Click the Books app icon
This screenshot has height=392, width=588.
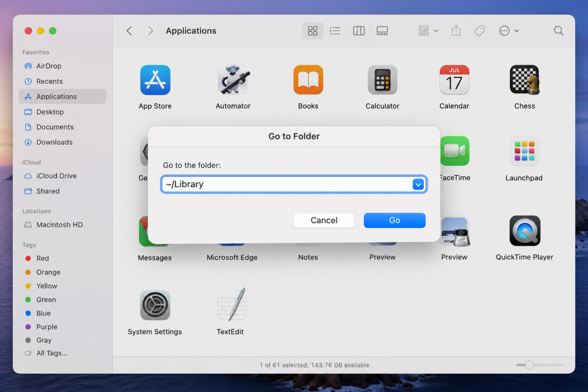(x=308, y=80)
